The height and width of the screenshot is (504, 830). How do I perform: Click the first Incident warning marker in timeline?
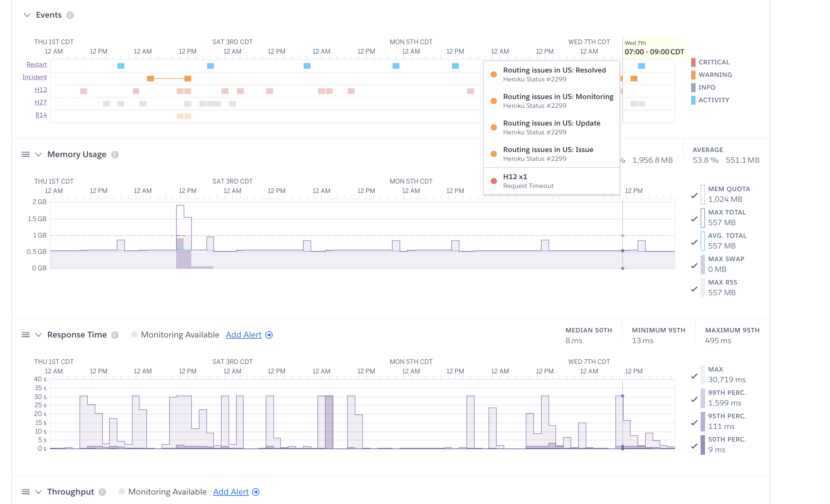151,79
